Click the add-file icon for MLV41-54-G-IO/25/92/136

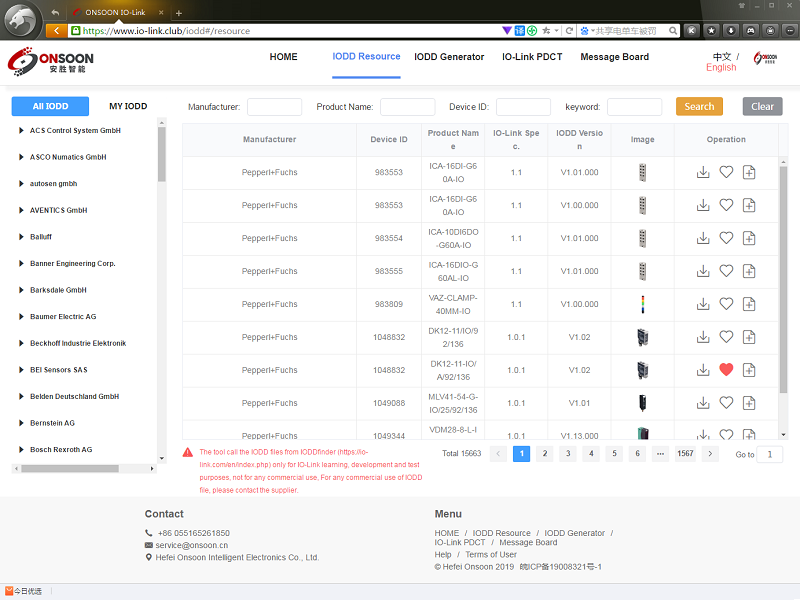(x=749, y=403)
